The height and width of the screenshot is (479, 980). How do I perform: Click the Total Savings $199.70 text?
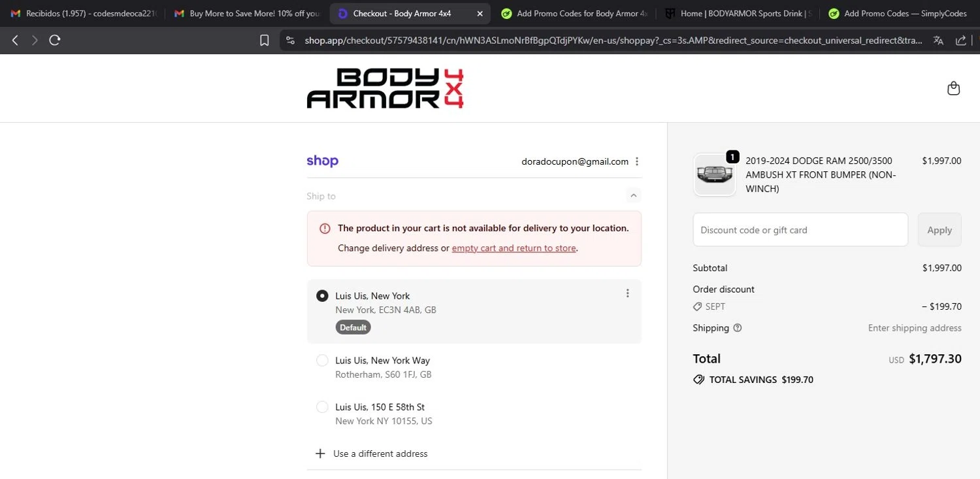[761, 380]
